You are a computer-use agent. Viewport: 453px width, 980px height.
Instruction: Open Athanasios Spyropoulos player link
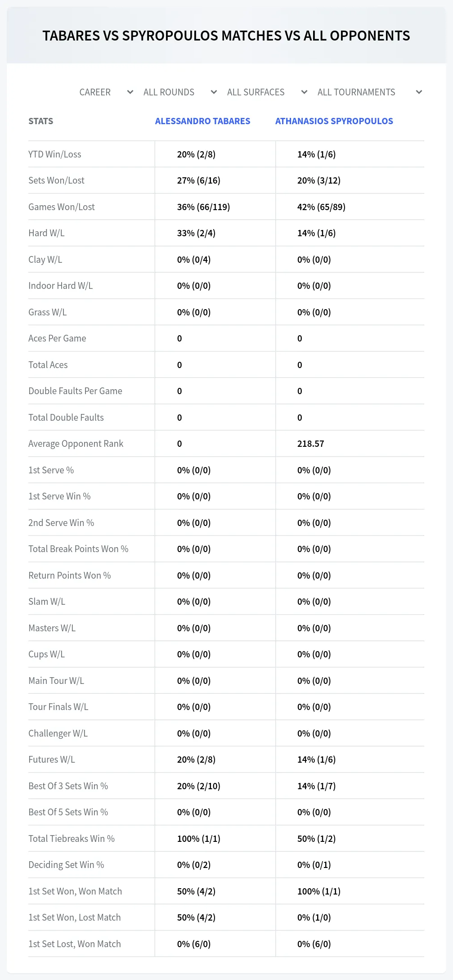(334, 121)
